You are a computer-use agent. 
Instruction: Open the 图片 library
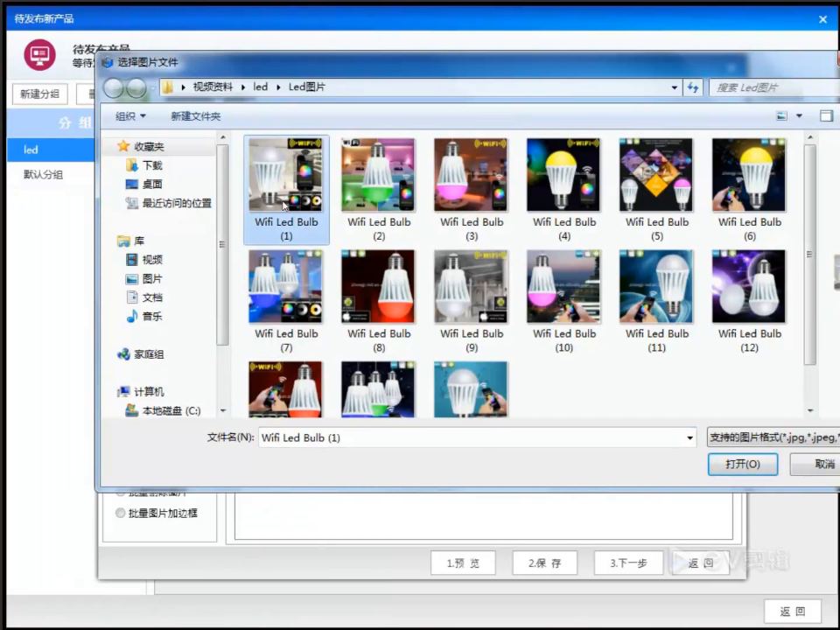click(143, 278)
